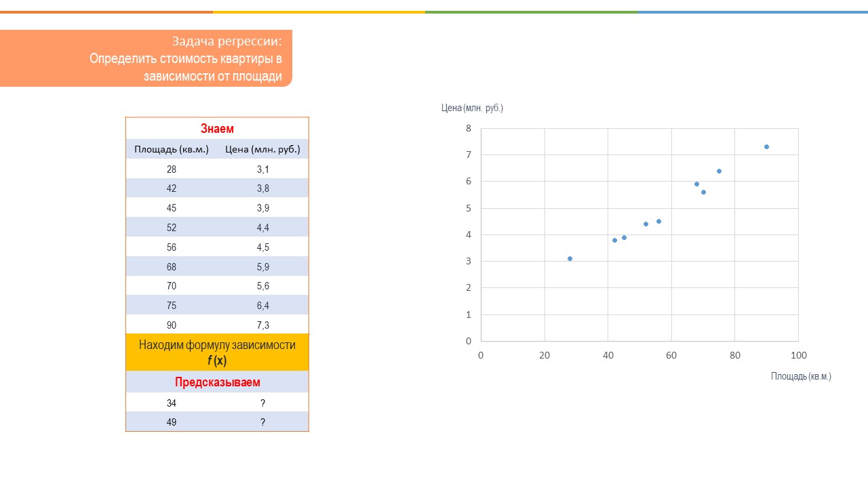Click the chart data point at area 90
Viewport: 868px width, 488px height.
(766, 146)
